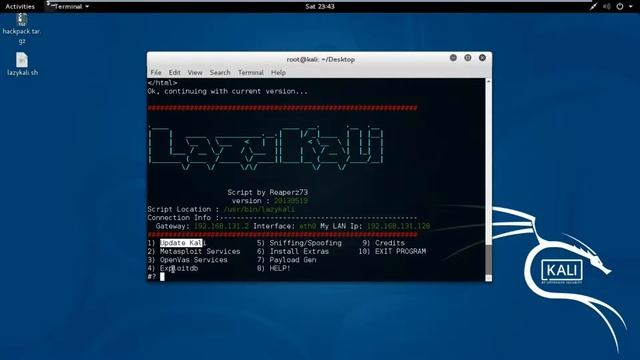The height and width of the screenshot is (360, 640).
Task: Open the View menu in terminal
Action: tap(195, 73)
